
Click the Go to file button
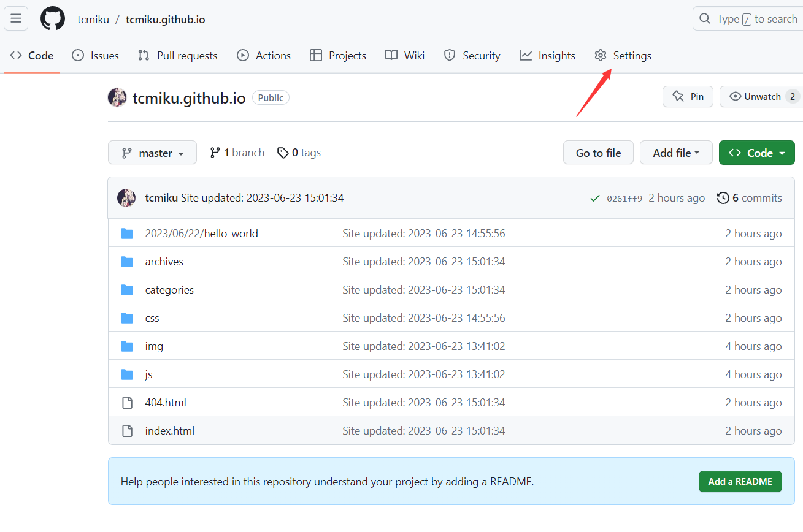pyautogui.click(x=598, y=153)
